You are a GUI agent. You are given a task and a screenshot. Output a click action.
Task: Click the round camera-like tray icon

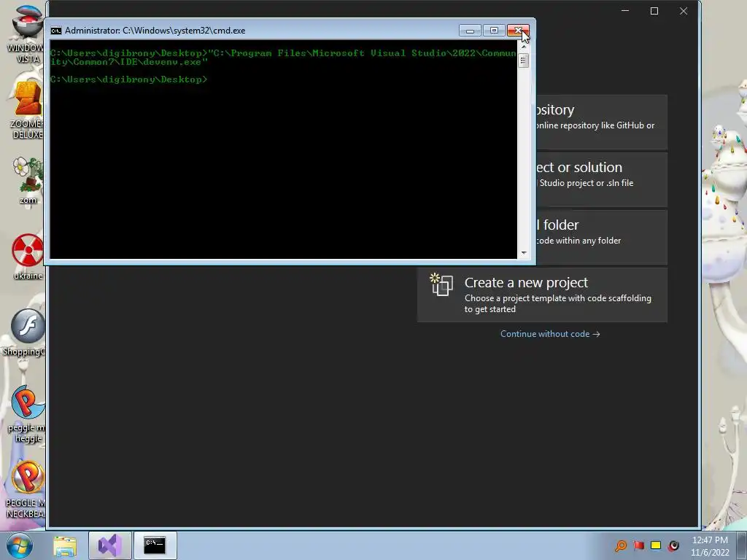point(673,545)
